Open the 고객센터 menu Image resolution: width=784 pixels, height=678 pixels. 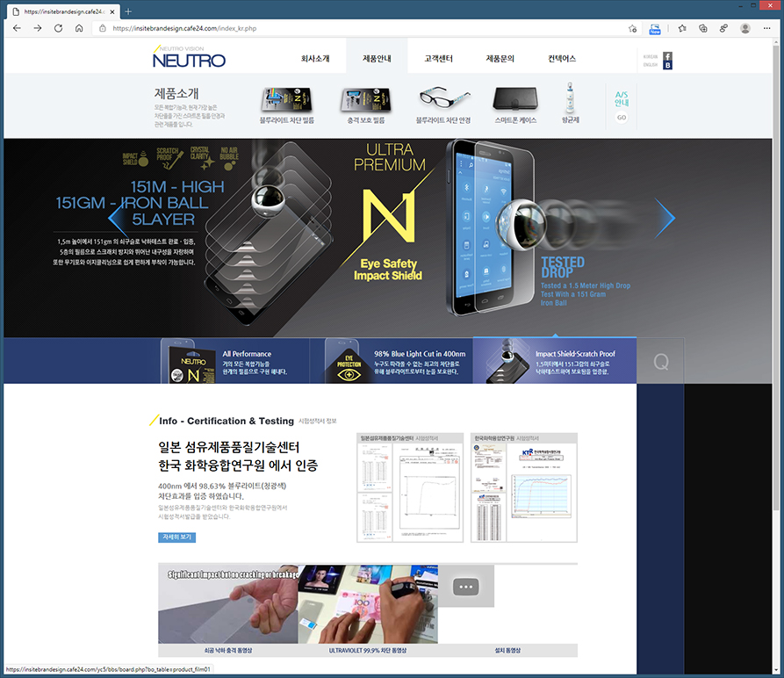tap(438, 59)
